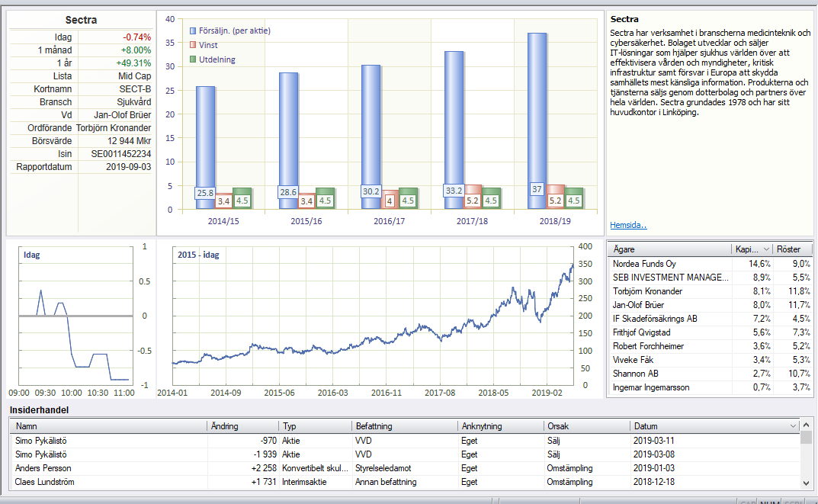
Task: Select the SEB INVESTMENT MANAGE... owner row
Action: coord(710,278)
